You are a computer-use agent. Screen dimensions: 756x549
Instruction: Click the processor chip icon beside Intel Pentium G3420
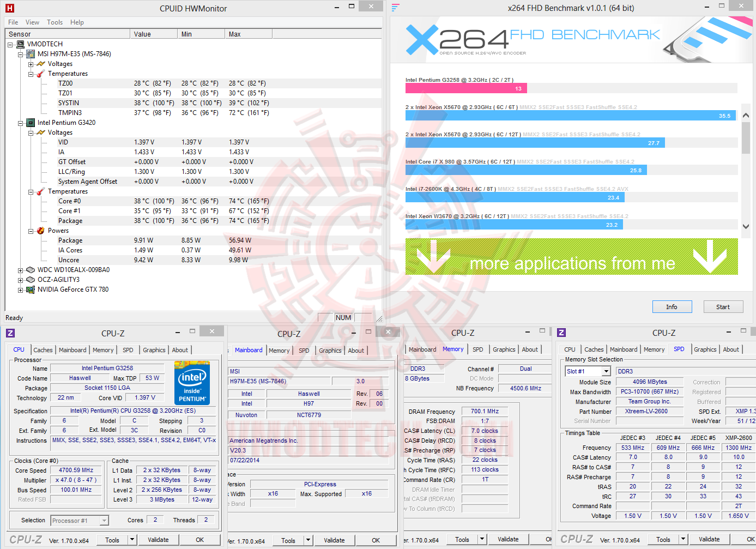coord(31,123)
